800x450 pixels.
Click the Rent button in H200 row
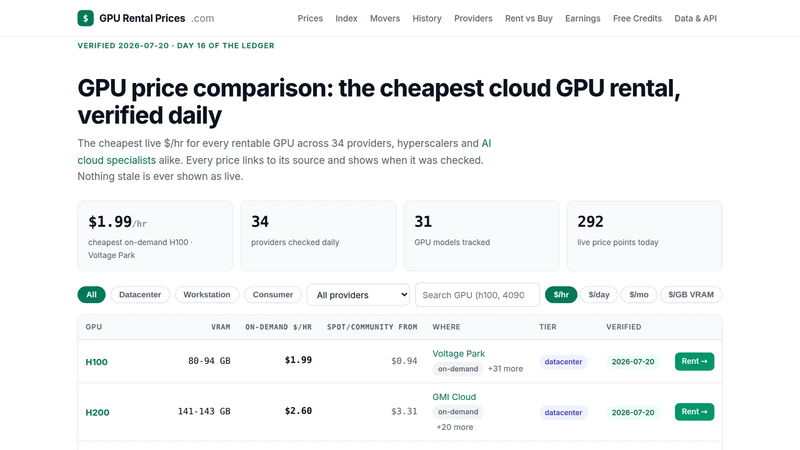click(x=694, y=412)
